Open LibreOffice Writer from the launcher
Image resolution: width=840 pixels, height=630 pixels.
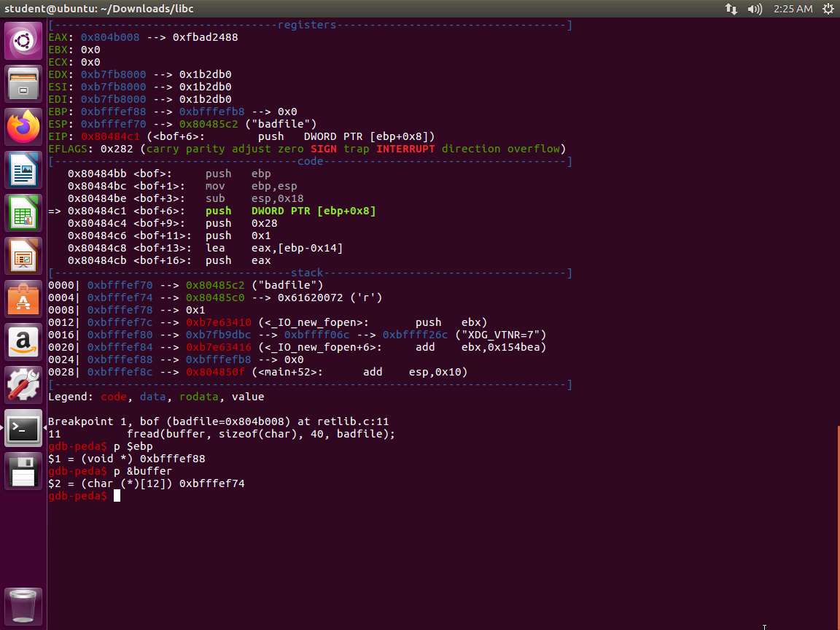point(23,171)
